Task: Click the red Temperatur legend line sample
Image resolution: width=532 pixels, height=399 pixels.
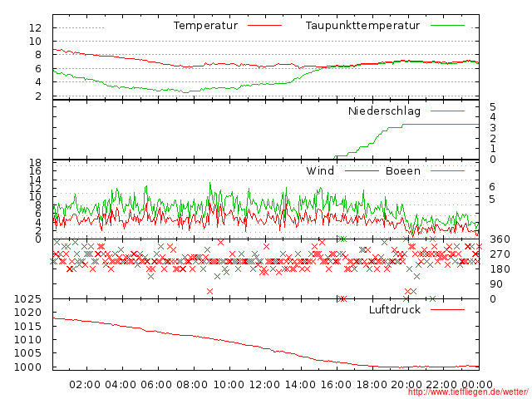Action: (264, 26)
